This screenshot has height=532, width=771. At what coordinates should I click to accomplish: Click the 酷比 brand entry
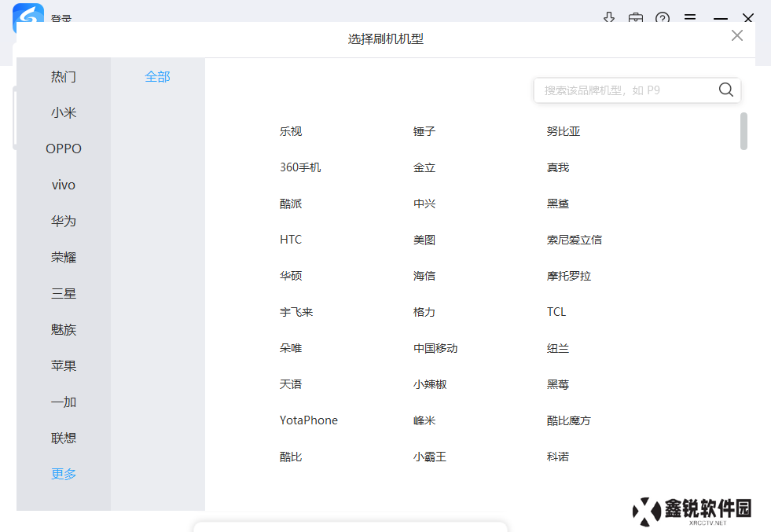click(291, 457)
